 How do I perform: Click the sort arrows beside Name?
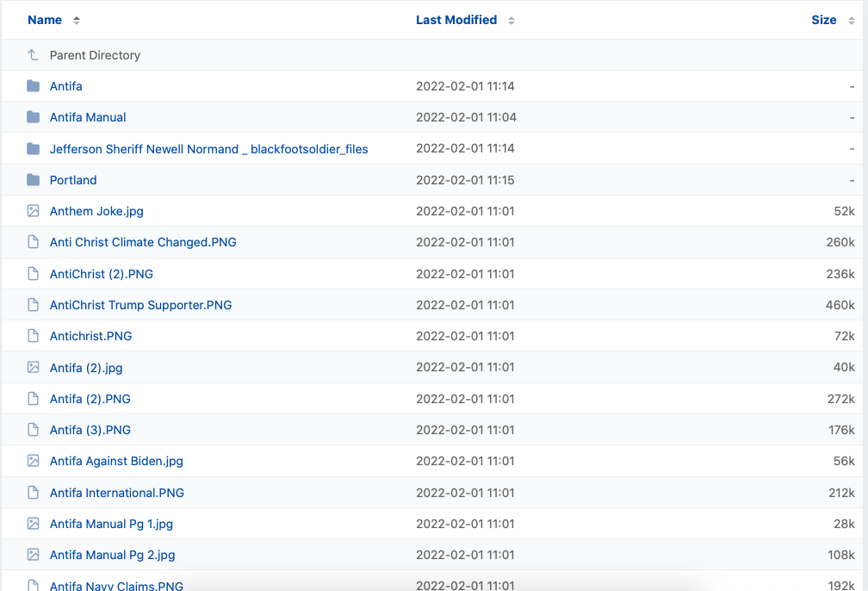coord(77,21)
